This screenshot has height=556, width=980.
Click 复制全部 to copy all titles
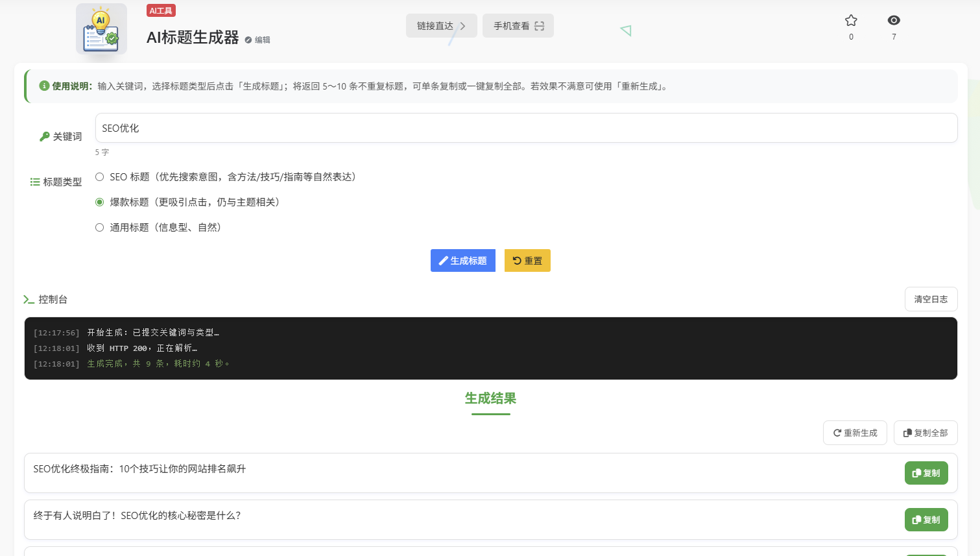tap(926, 433)
